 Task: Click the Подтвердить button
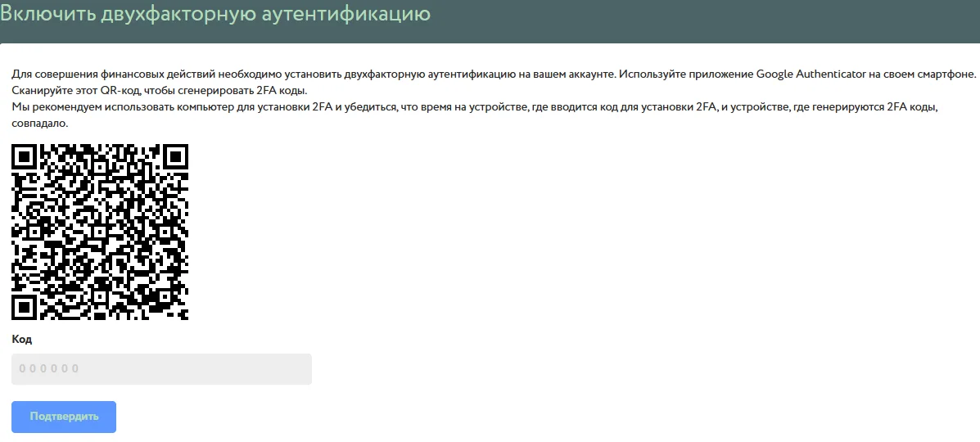tap(64, 417)
